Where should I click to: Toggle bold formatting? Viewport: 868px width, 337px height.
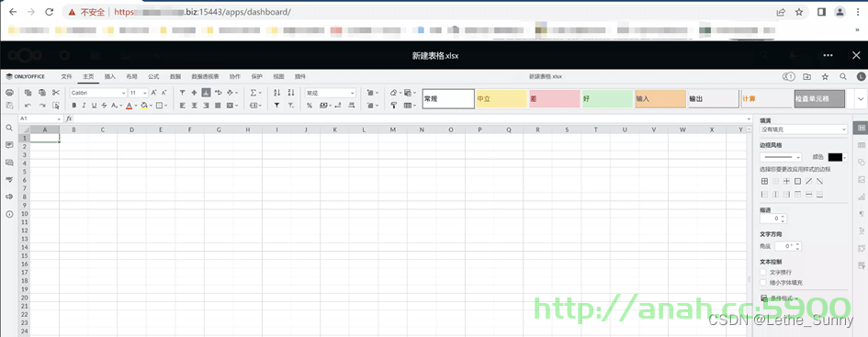click(x=74, y=105)
